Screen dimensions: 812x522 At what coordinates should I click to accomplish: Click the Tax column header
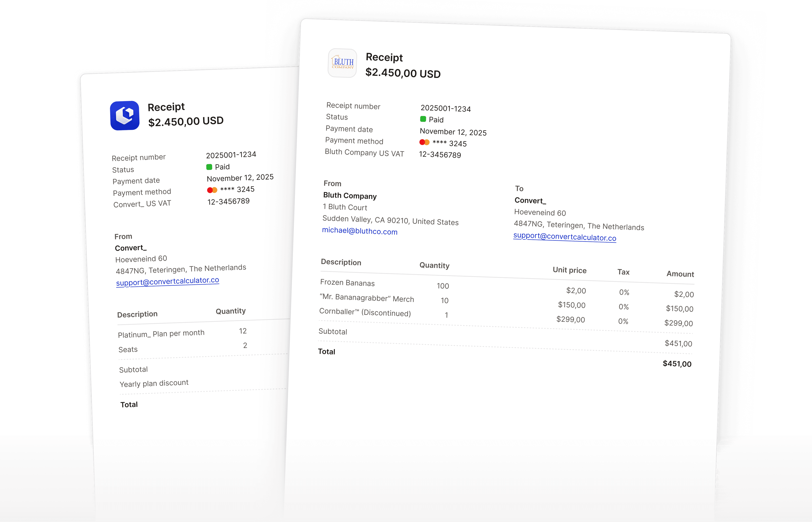point(623,272)
